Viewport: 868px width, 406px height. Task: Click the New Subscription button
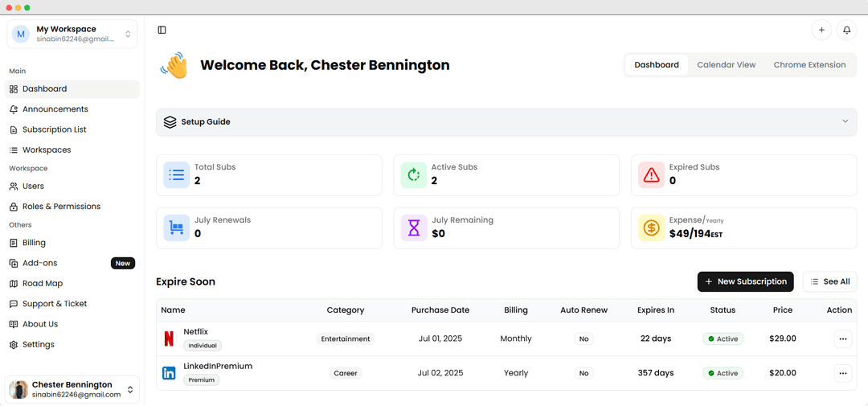[745, 281]
